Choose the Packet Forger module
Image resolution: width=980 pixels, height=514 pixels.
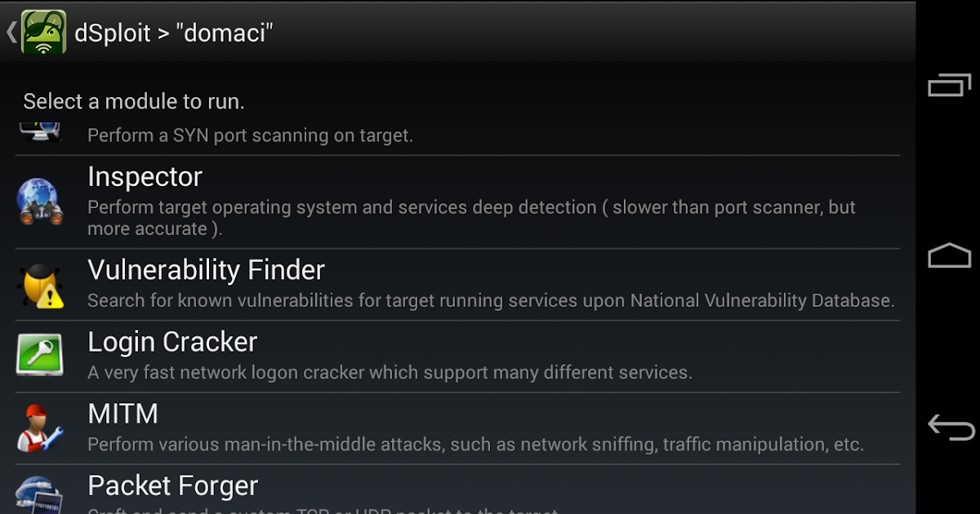tap(172, 486)
